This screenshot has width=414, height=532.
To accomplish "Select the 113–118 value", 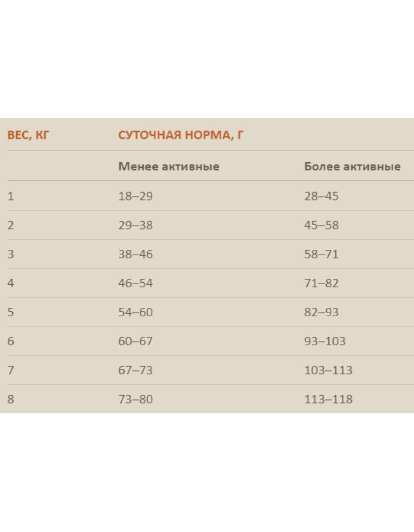I will click(x=328, y=399).
